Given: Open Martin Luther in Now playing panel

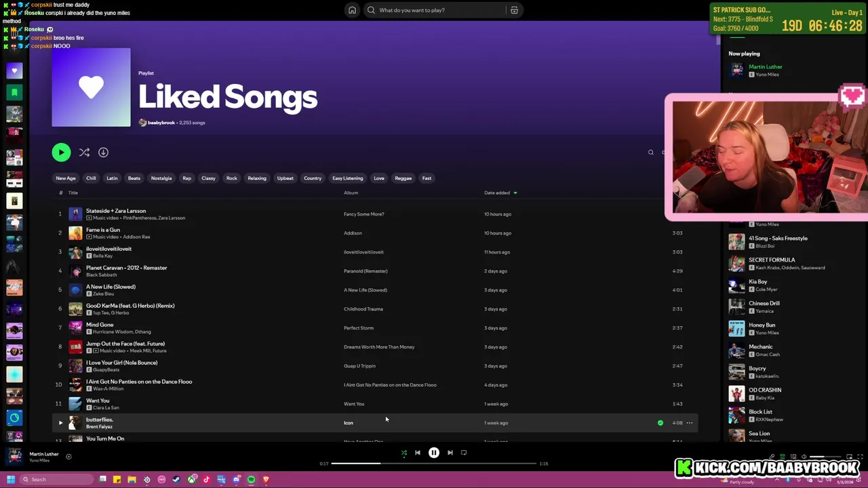Looking at the screenshot, I should pyautogui.click(x=766, y=67).
